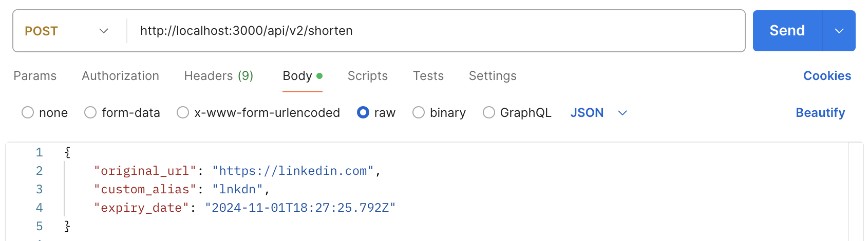This screenshot has width=868, height=241.
Task: Expand the JSON body type dropdown
Action: click(x=599, y=113)
